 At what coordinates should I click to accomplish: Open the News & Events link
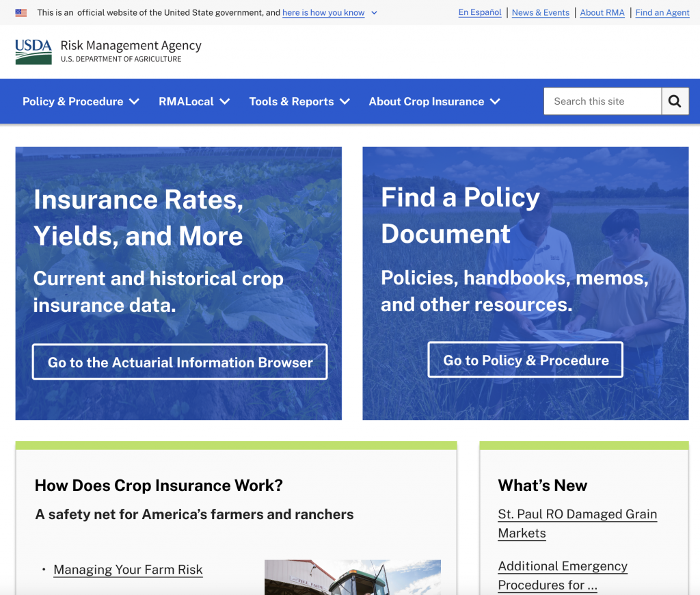(x=540, y=12)
